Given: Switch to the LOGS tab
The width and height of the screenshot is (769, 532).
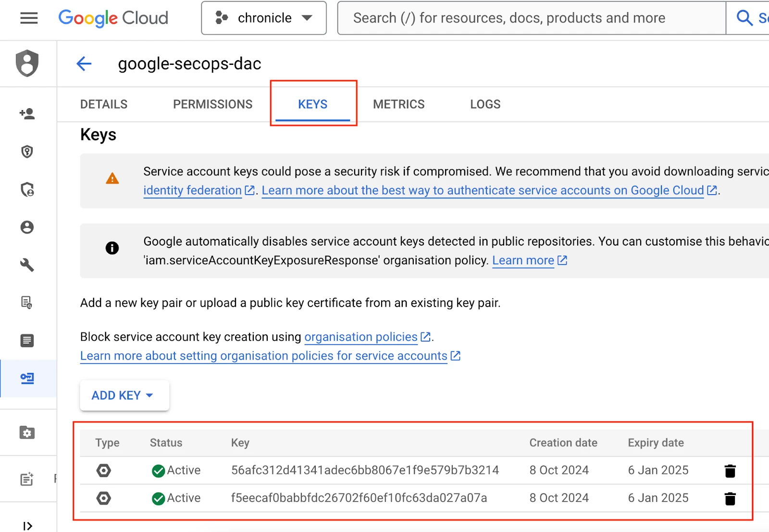Looking at the screenshot, I should click(x=485, y=104).
